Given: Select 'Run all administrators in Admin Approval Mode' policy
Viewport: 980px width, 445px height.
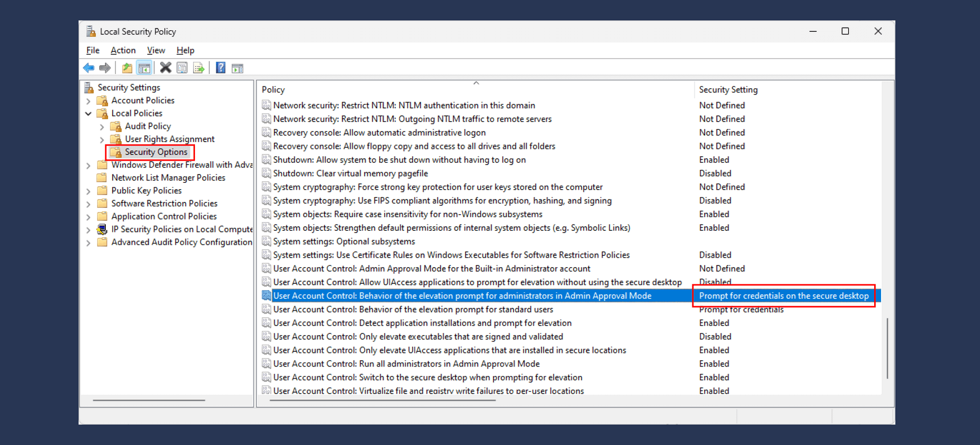Looking at the screenshot, I should click(407, 364).
